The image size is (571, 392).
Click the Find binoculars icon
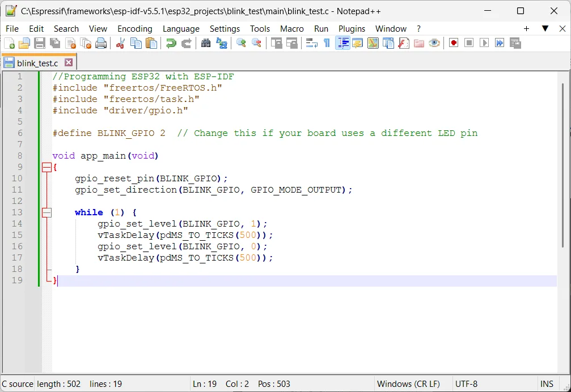[206, 43]
